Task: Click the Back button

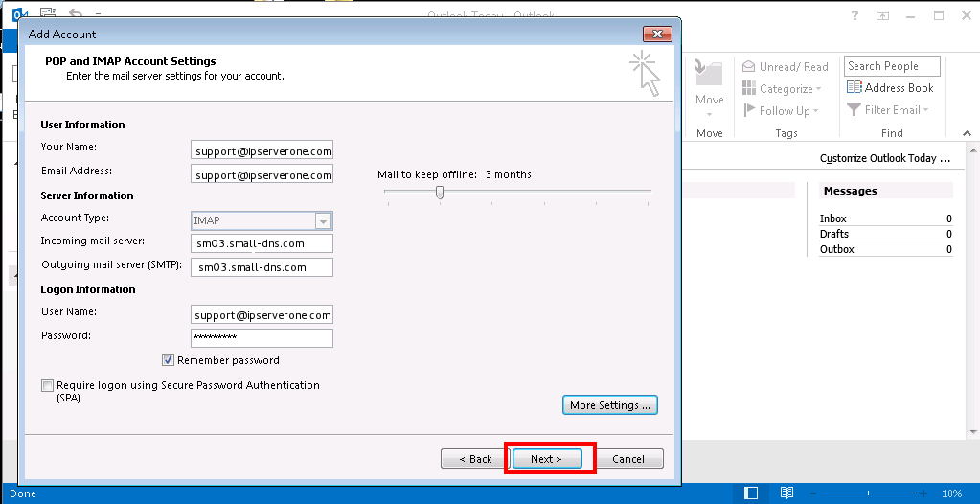Action: tap(475, 458)
